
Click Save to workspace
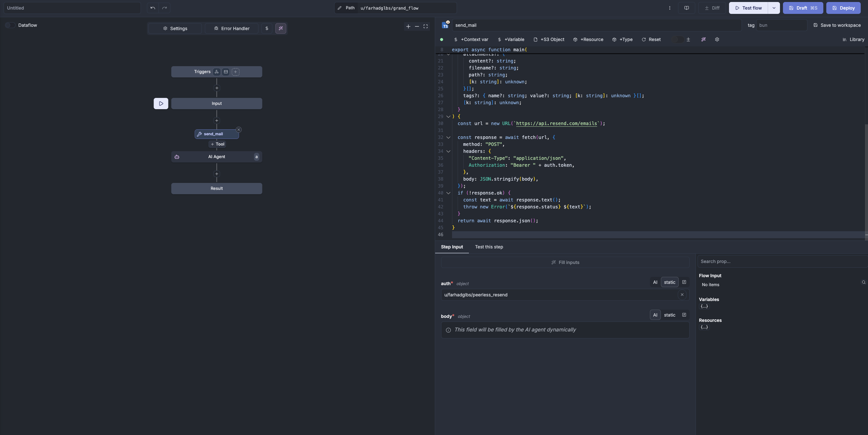(838, 25)
